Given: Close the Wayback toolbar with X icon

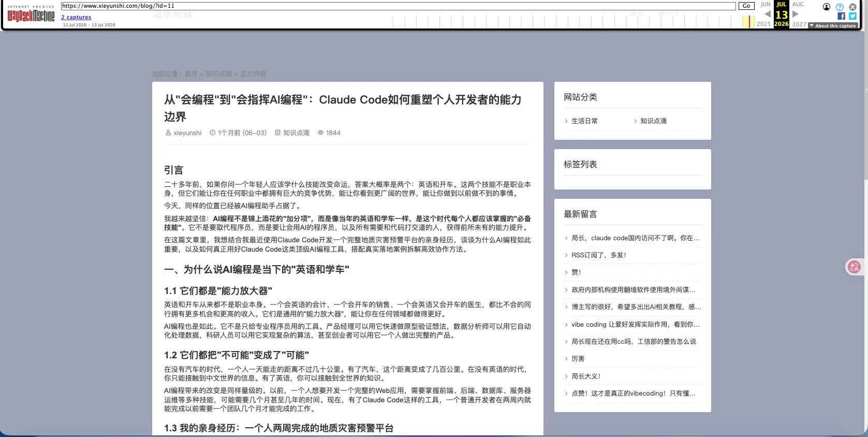Looking at the screenshot, I should [852, 7].
